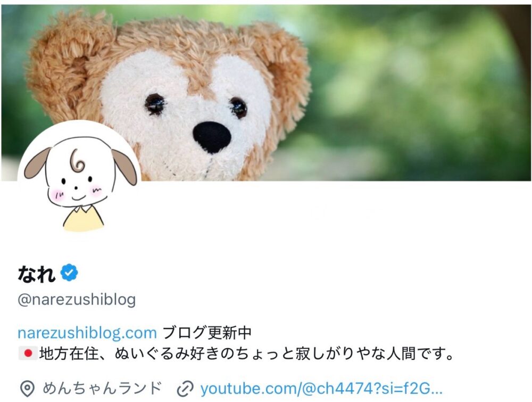This screenshot has height=402, width=532.
Task: Click the bio sentence starting 地方在住
Action: [247, 354]
